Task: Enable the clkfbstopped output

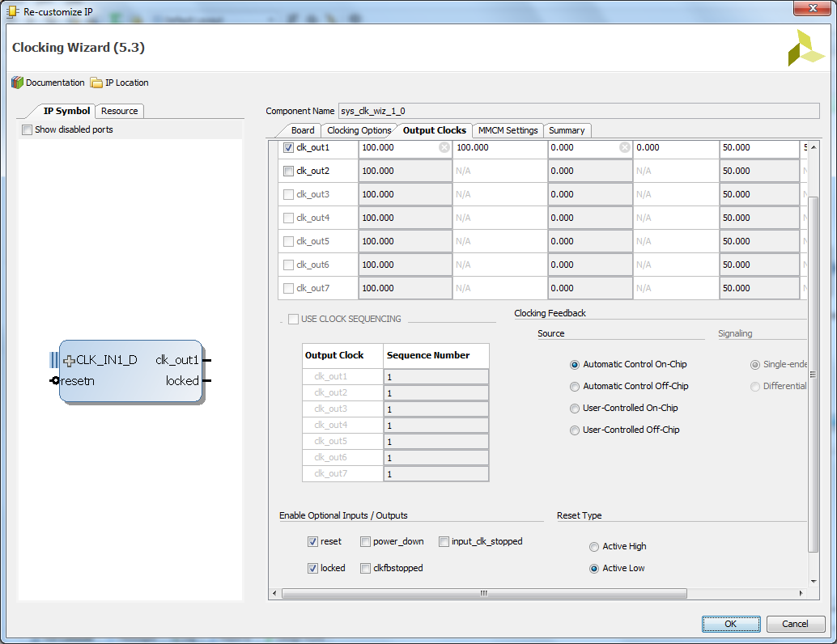Action: pyautogui.click(x=365, y=568)
